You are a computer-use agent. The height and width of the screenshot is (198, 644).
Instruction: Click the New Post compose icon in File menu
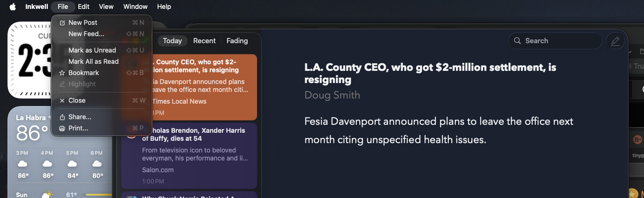[62, 23]
